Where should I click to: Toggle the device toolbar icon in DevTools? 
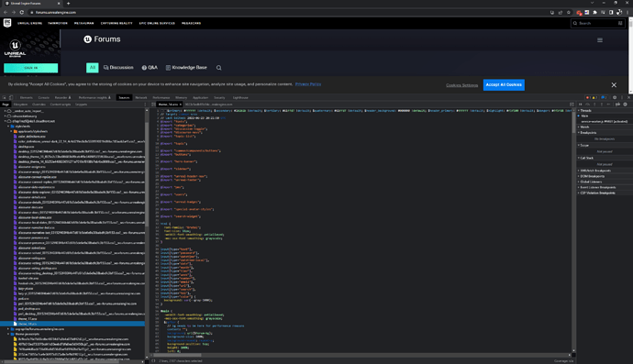tap(11, 98)
